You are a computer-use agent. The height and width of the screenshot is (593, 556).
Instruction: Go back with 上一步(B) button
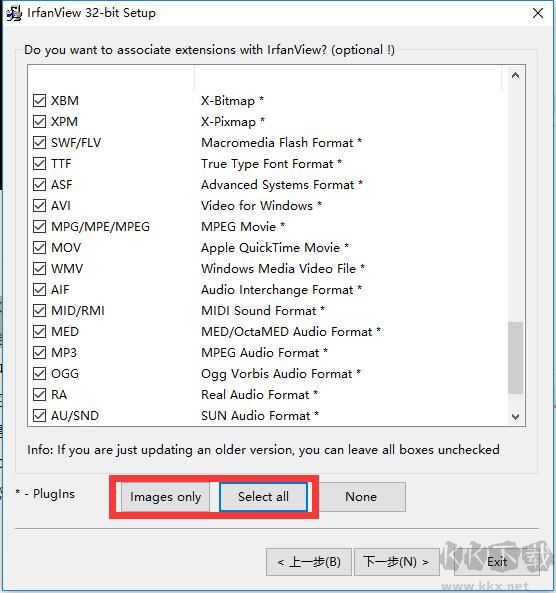pos(309,562)
